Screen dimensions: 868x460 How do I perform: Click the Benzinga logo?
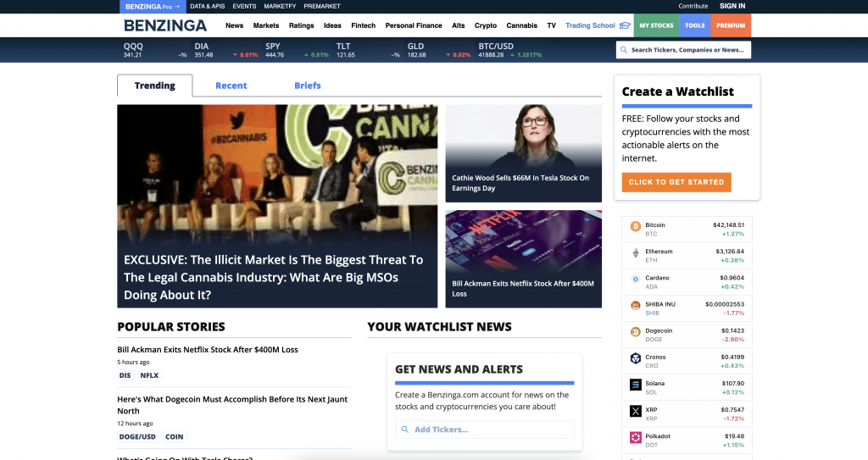tap(165, 25)
